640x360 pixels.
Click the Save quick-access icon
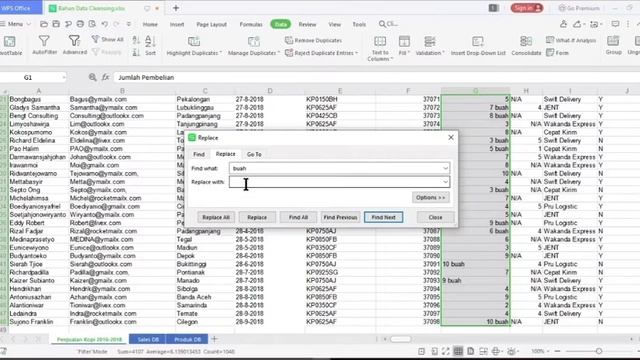click(56, 24)
